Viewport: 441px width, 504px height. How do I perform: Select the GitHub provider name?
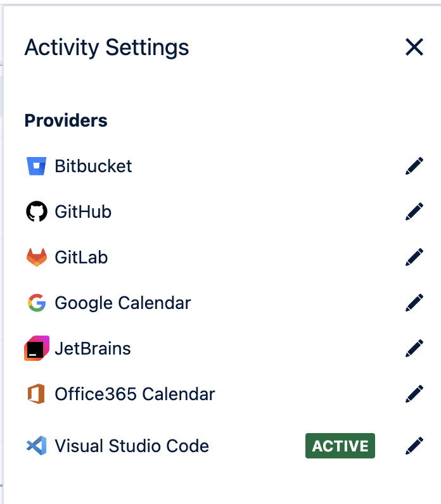tap(83, 211)
